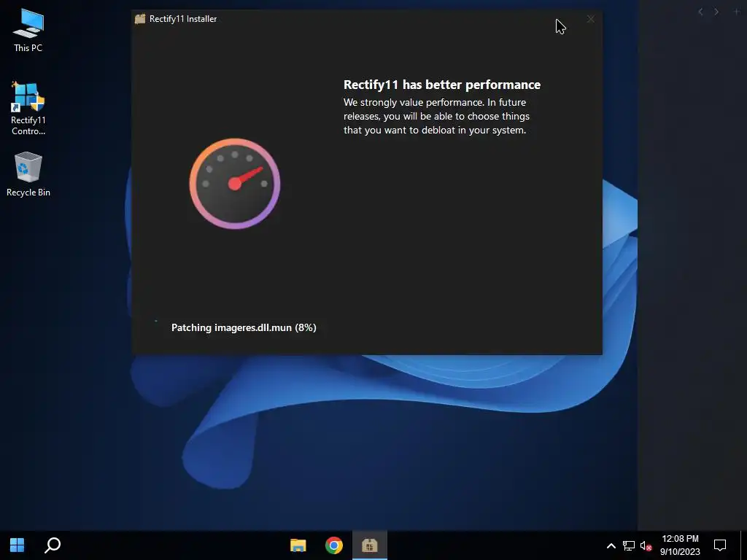Open the network status tray icon

(x=629, y=545)
